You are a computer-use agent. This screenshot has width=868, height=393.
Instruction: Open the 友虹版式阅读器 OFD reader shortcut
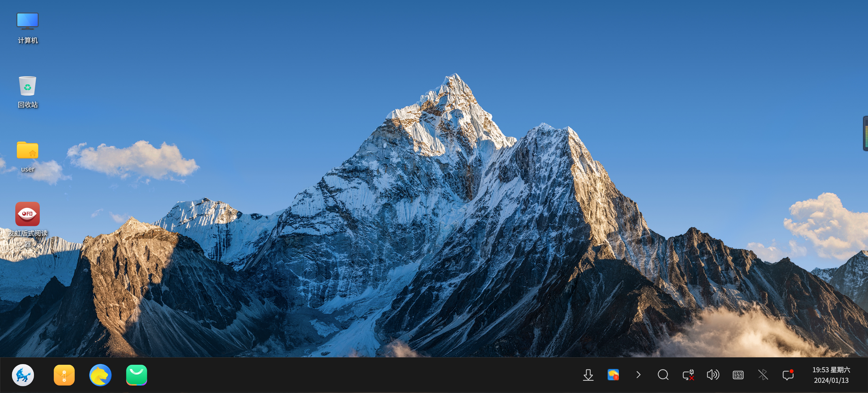[28, 214]
